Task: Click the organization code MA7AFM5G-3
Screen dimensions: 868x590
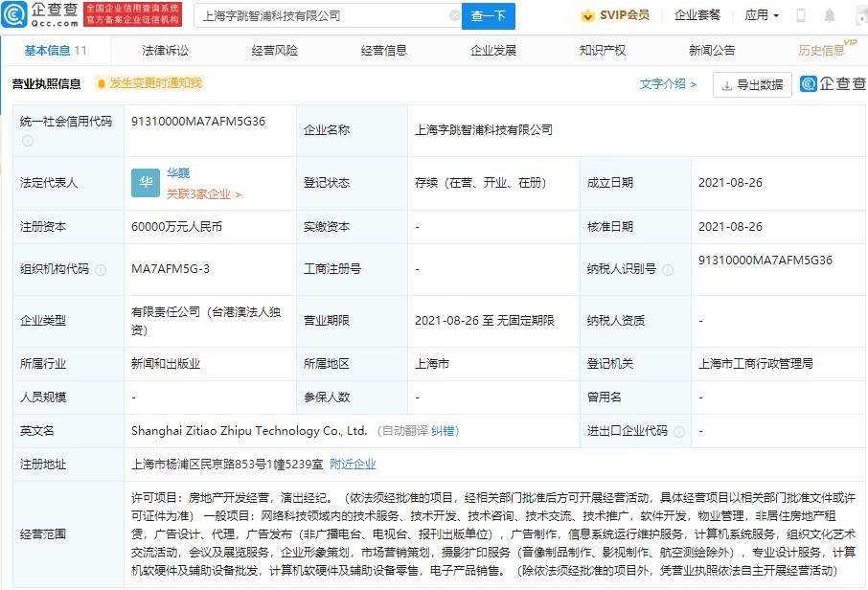Action: (171, 269)
